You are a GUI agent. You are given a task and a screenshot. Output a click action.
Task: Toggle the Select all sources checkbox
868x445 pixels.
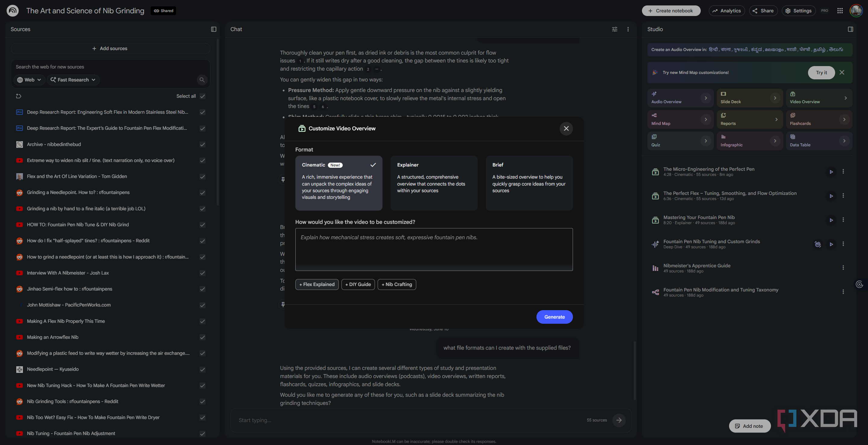tap(203, 96)
